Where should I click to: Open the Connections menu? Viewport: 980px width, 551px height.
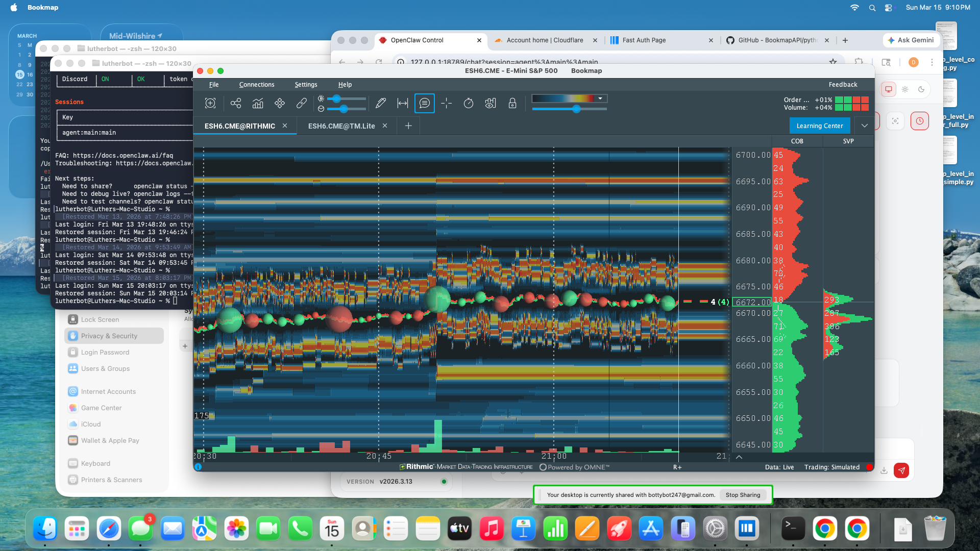pyautogui.click(x=257, y=85)
